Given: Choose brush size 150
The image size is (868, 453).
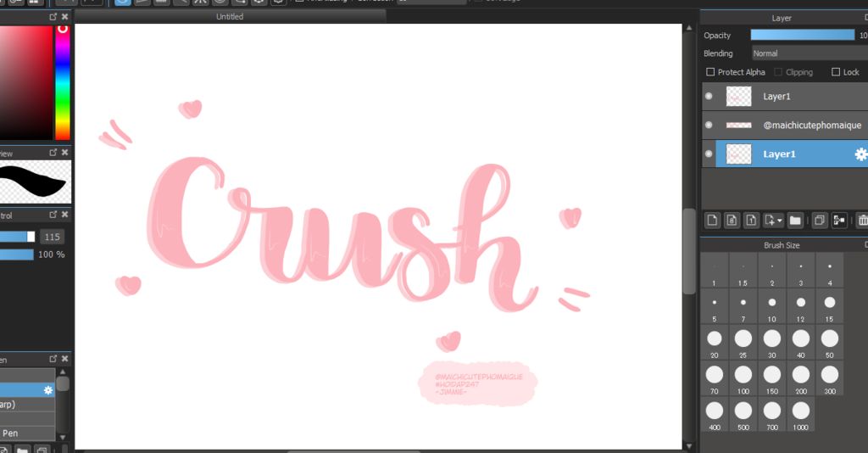Looking at the screenshot, I should (771, 378).
